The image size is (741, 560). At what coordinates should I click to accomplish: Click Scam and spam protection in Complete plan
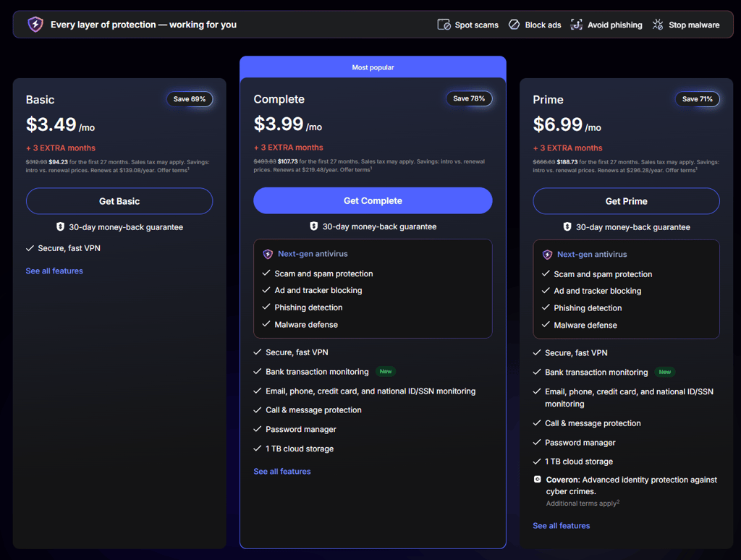(x=323, y=273)
